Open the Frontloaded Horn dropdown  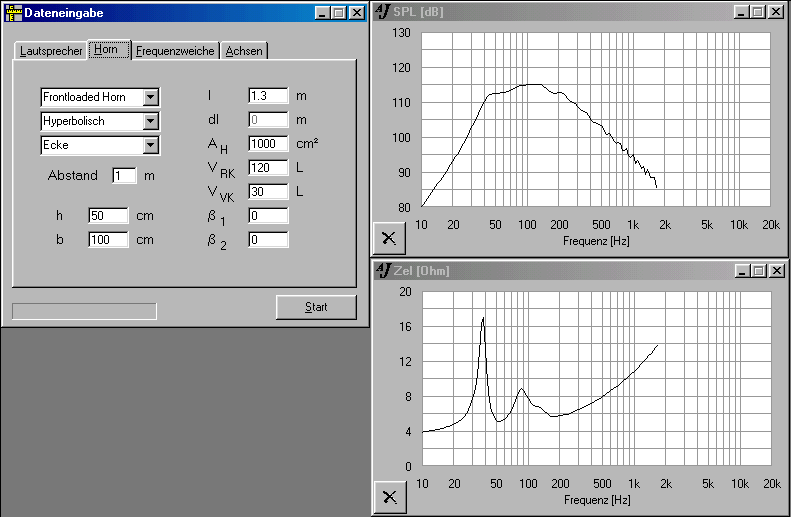click(x=150, y=97)
